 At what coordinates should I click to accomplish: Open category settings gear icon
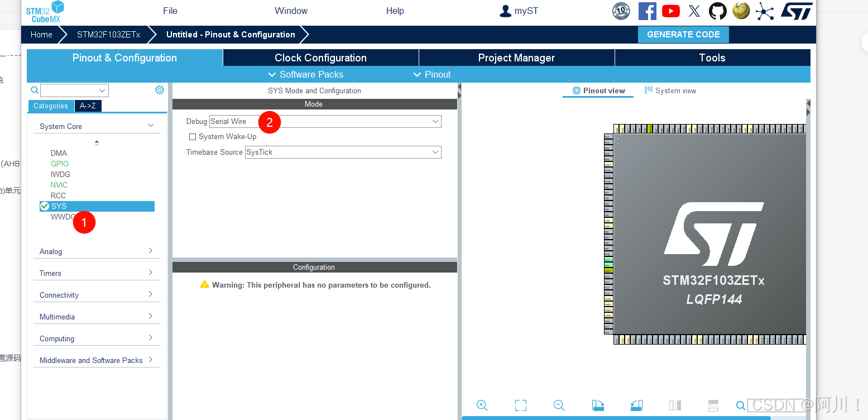(x=160, y=90)
